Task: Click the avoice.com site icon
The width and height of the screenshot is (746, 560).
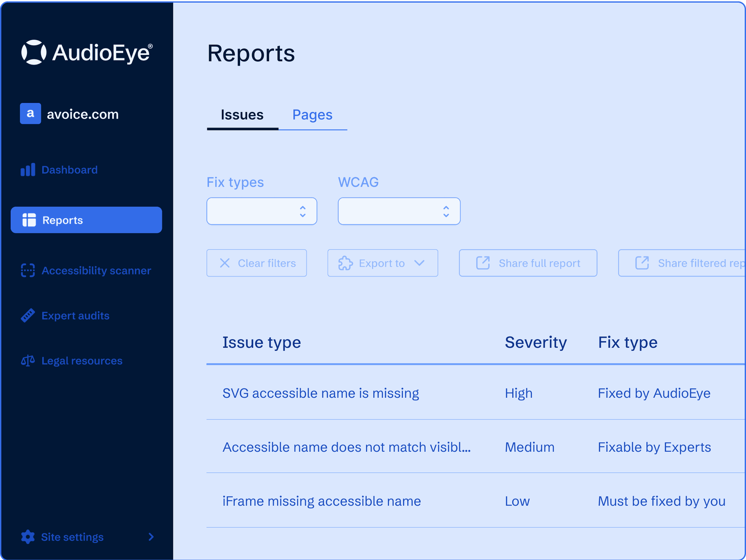Action: tap(31, 114)
